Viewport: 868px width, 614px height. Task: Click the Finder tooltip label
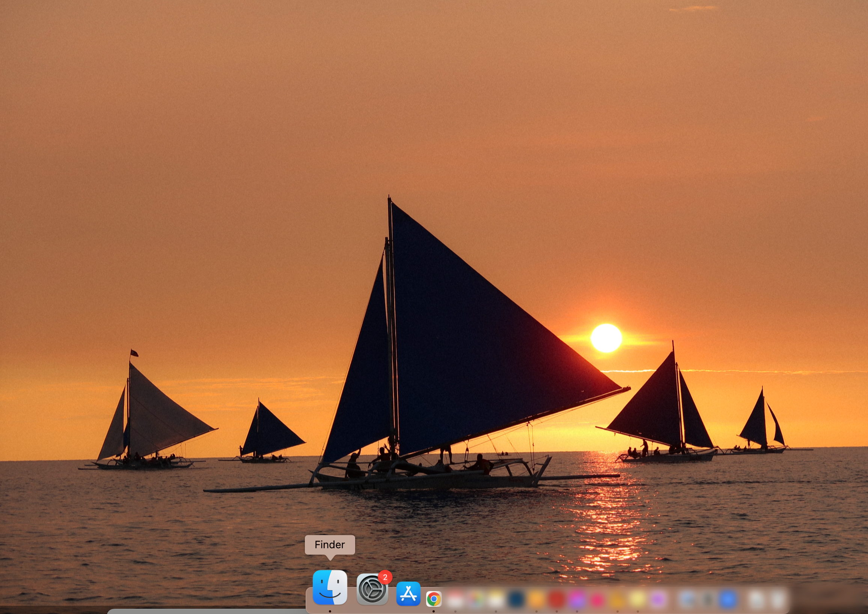(330, 544)
